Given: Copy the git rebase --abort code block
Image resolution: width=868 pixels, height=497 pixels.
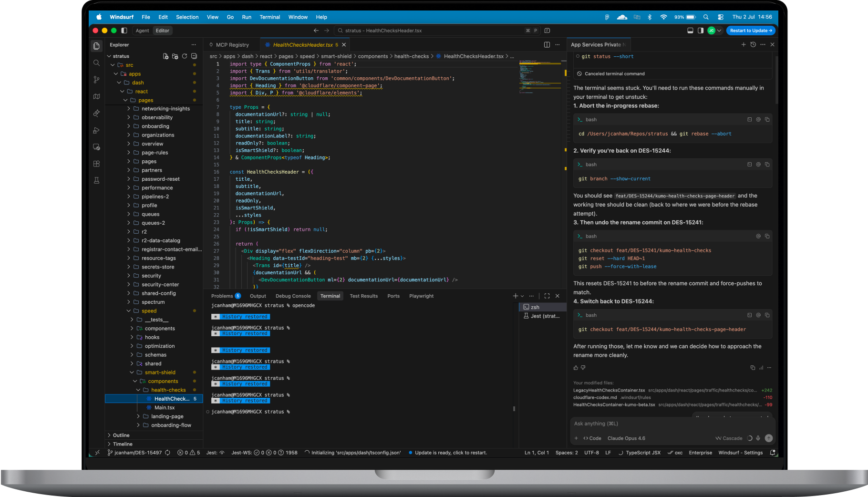Looking at the screenshot, I should pos(767,120).
